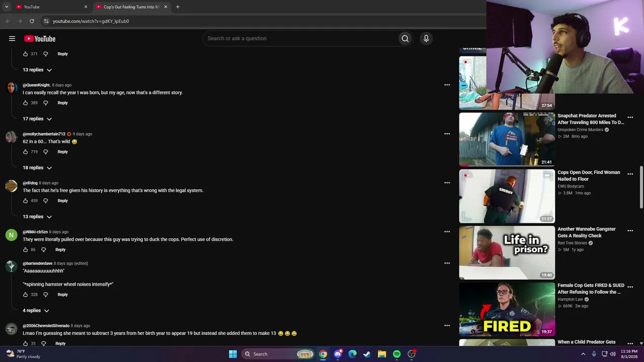Open the tab search dropdown in Chrome
644x362 pixels.
pos(7,7)
